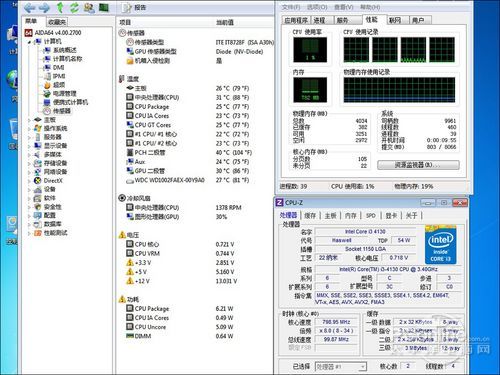
Task: Expand the 操作系统 node in AIDA64 tree
Action: point(29,129)
